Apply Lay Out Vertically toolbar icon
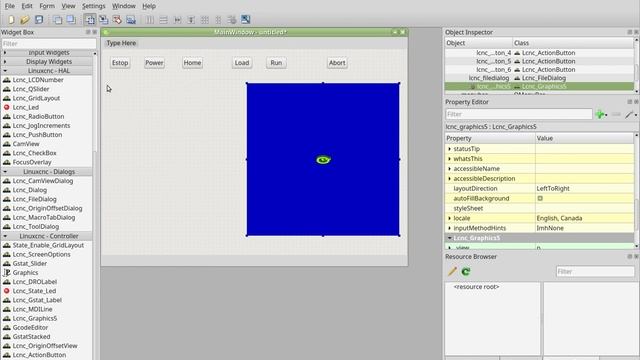640x360 pixels. [x=163, y=20]
